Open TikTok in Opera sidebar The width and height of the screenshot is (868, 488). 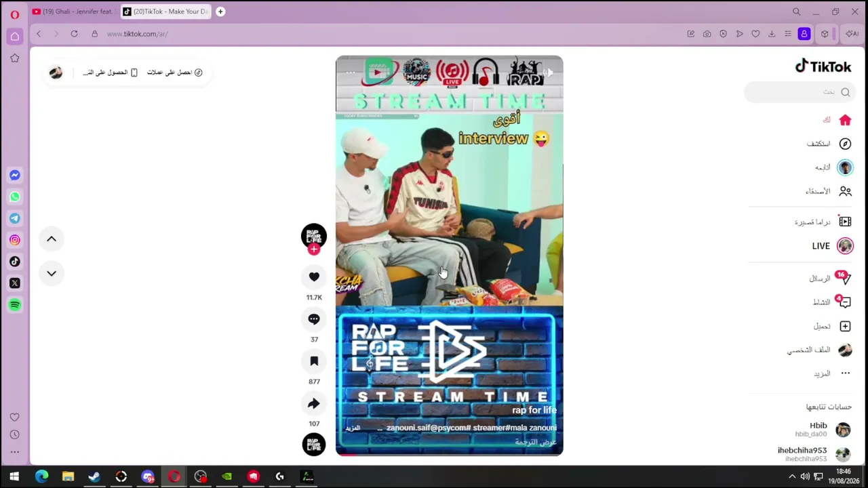click(14, 262)
